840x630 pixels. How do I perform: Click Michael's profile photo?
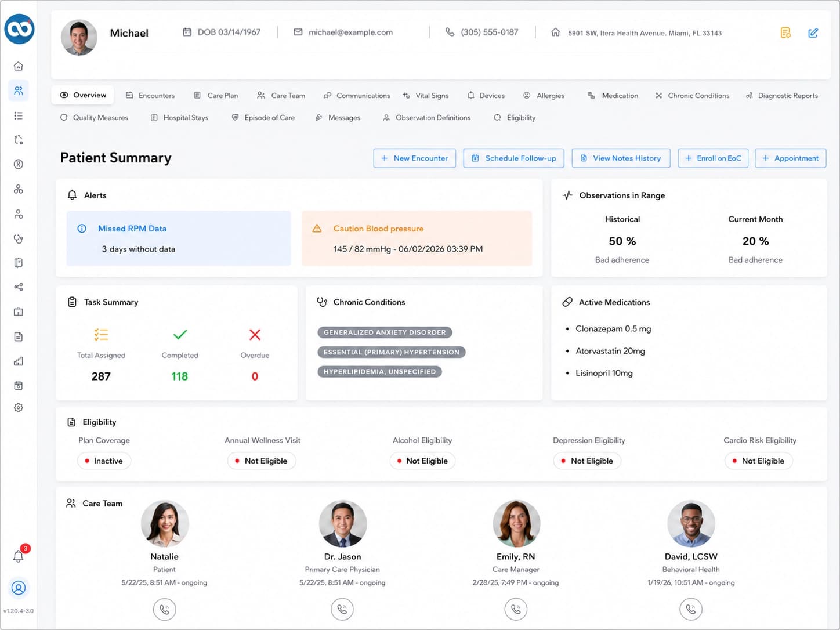(79, 38)
